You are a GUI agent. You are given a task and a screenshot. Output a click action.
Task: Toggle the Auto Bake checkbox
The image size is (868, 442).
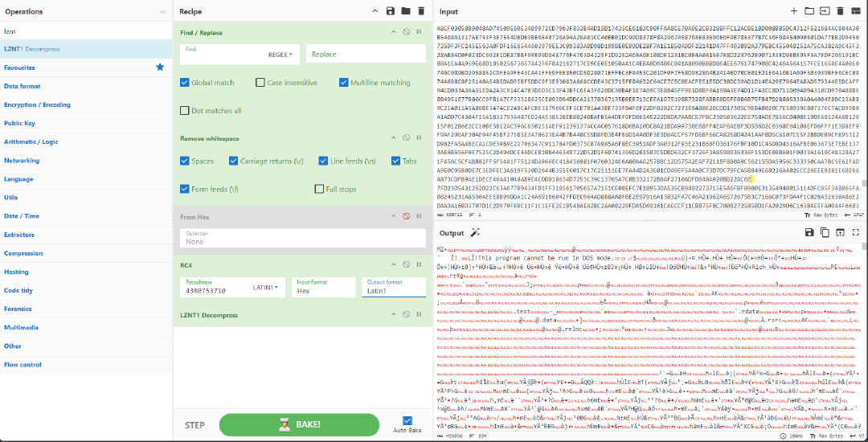point(407,420)
